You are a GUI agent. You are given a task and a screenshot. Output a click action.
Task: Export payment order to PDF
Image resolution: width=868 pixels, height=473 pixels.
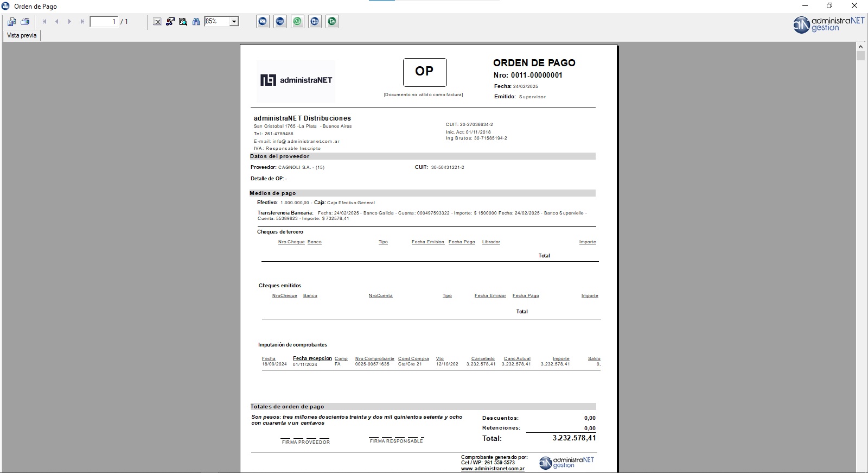[x=280, y=22]
